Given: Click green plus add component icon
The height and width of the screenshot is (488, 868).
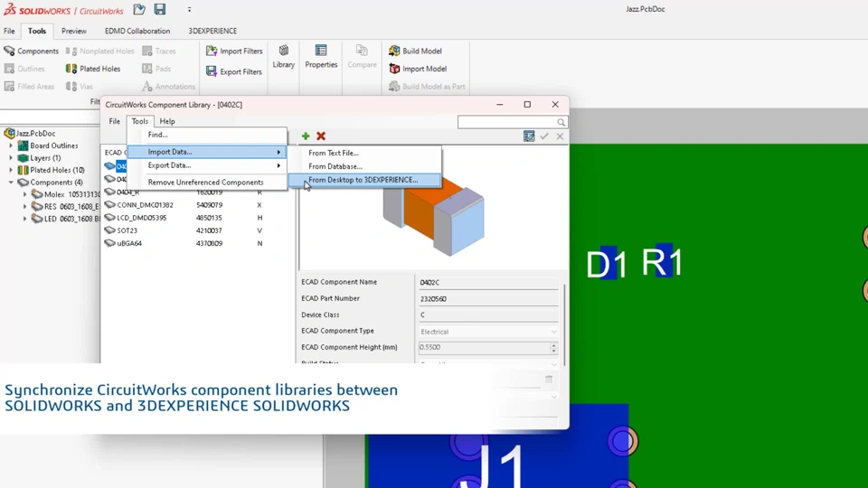Looking at the screenshot, I should 306,136.
